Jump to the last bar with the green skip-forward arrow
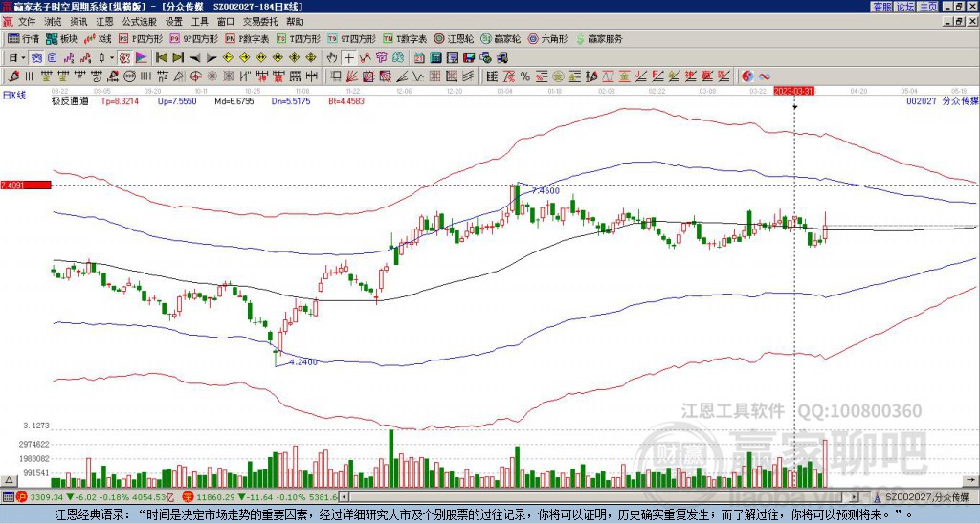980x524 pixels. click(x=178, y=57)
